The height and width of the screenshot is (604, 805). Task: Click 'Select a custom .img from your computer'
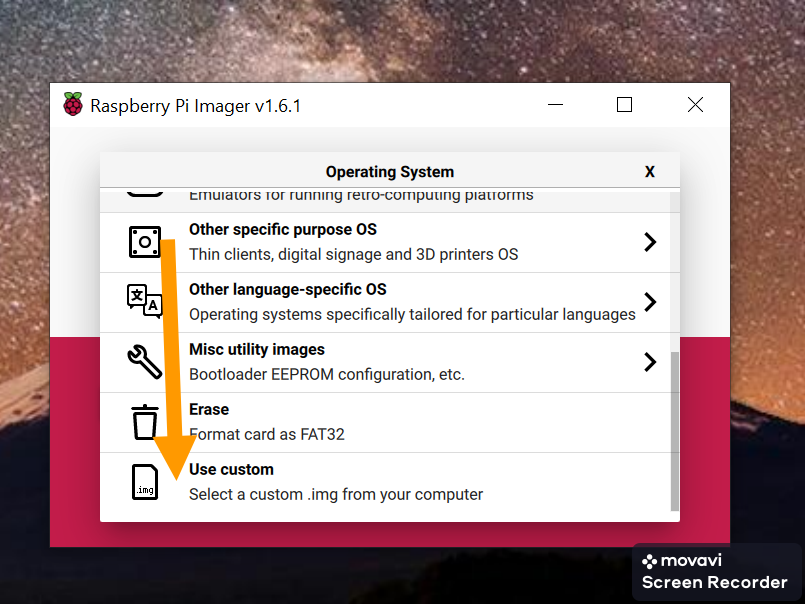pyautogui.click(x=336, y=495)
